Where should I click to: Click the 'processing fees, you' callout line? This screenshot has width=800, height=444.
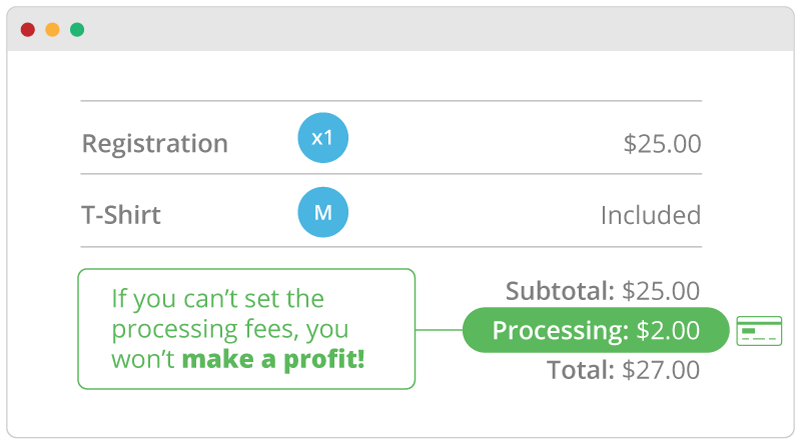pos(230,329)
